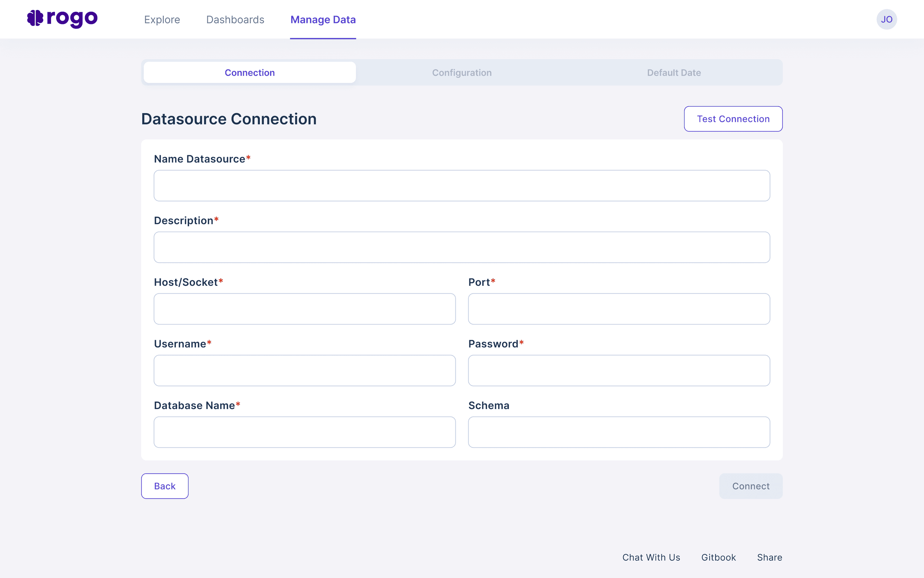Click the Port input field
924x578 pixels.
619,309
